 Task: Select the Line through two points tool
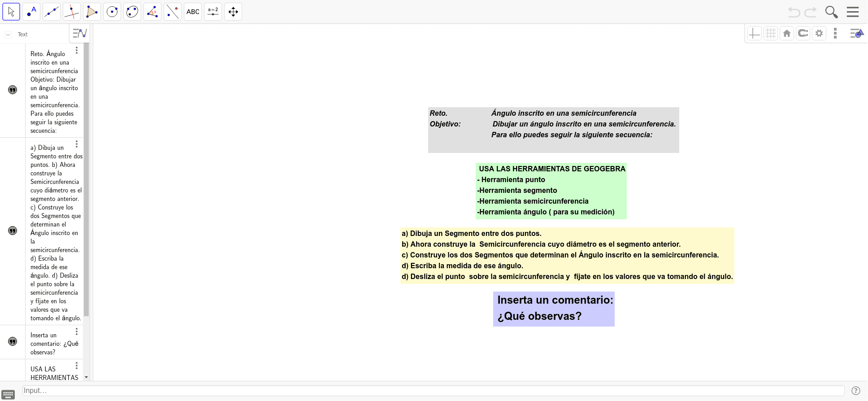tap(52, 12)
